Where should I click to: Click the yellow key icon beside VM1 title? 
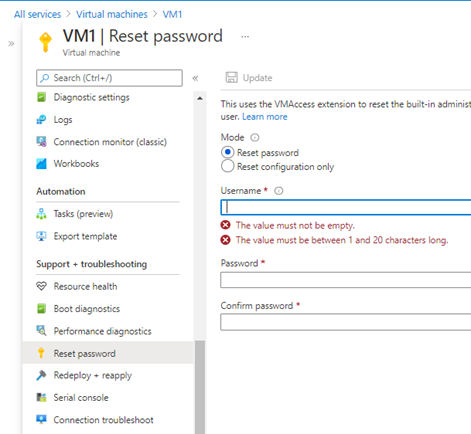(x=45, y=42)
